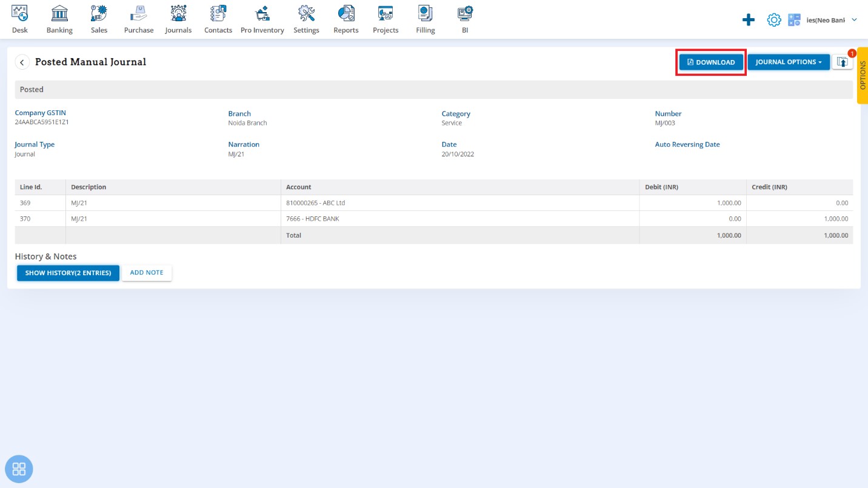This screenshot has width=868, height=488.
Task: Open the Contacts module icon
Action: pos(218,13)
